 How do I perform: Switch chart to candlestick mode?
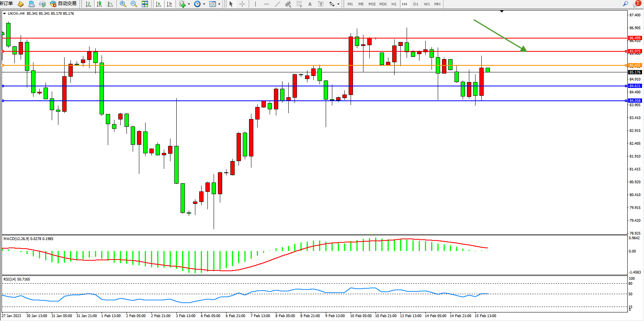99,4
